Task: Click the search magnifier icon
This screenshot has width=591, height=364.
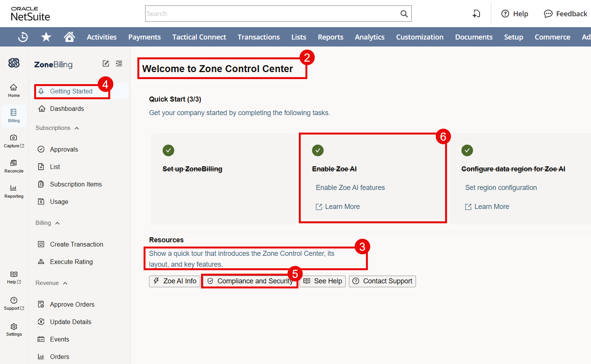Action: 404,14
